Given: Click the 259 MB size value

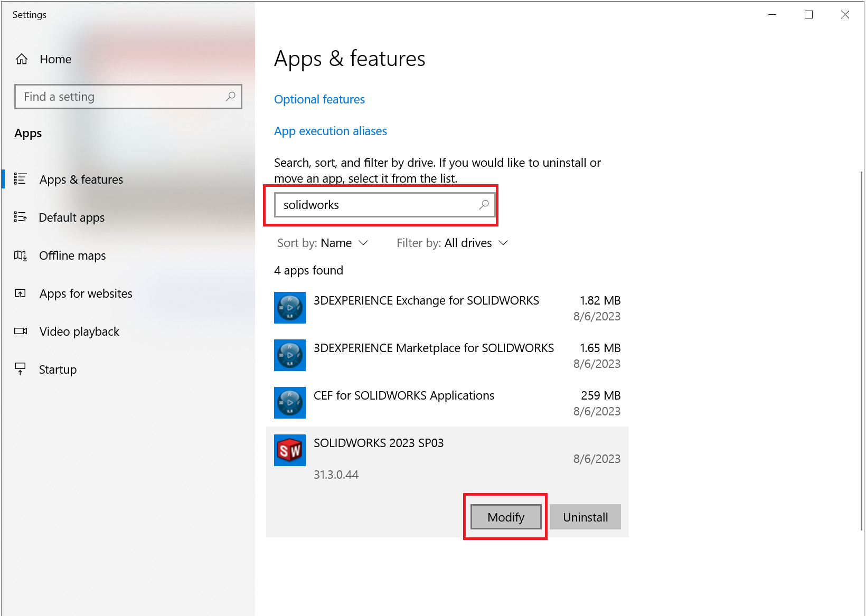Looking at the screenshot, I should click(x=600, y=395).
